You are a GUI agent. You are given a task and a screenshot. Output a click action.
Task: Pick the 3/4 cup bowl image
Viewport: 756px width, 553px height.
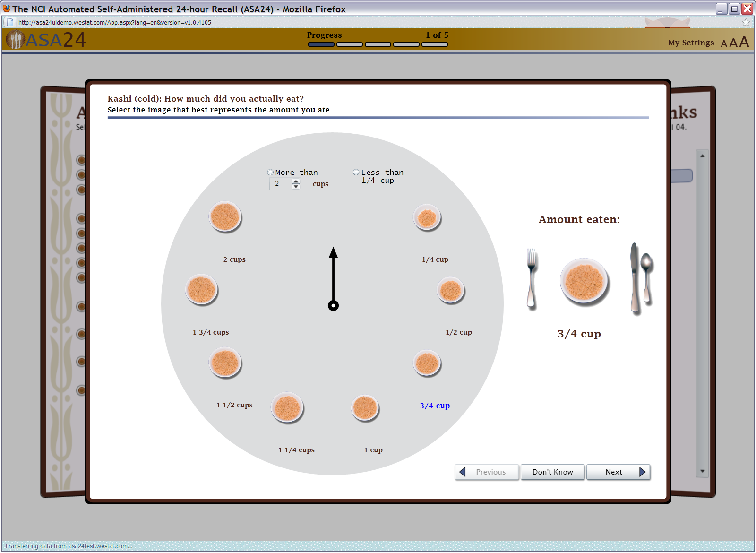click(427, 363)
